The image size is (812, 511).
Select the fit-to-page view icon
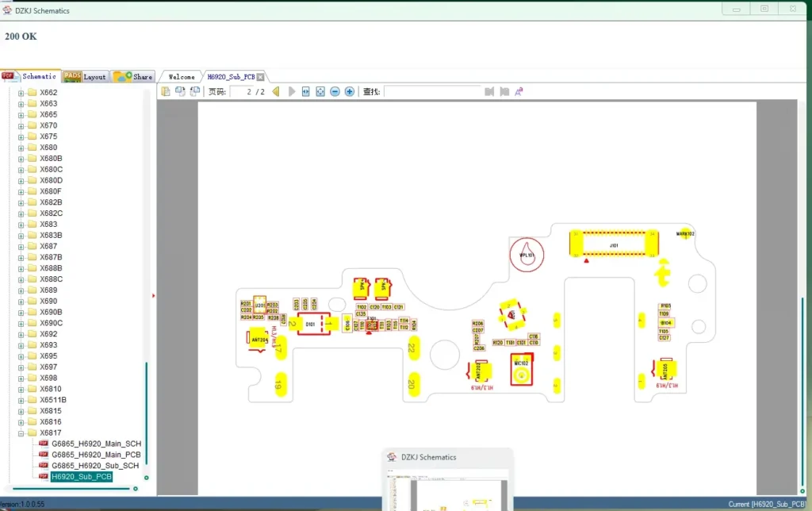click(320, 91)
